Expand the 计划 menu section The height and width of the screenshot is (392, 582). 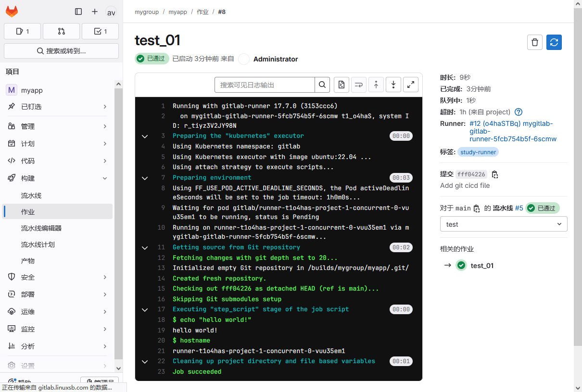point(58,144)
